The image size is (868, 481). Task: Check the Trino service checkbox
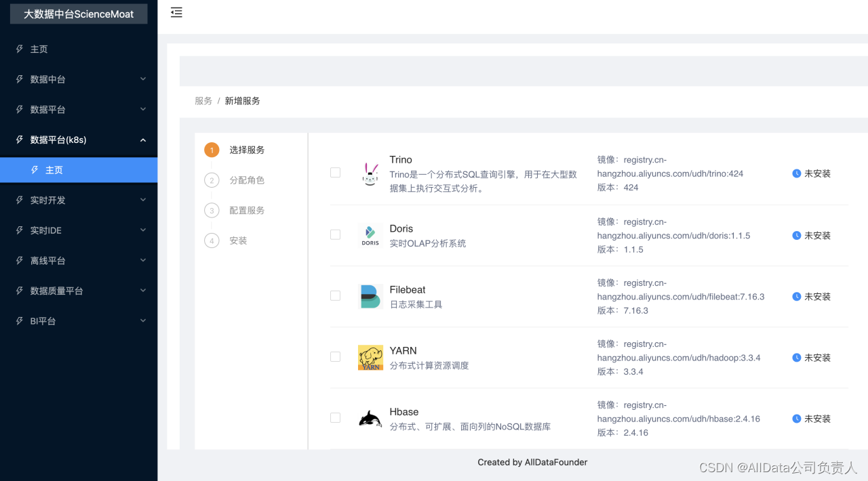335,173
